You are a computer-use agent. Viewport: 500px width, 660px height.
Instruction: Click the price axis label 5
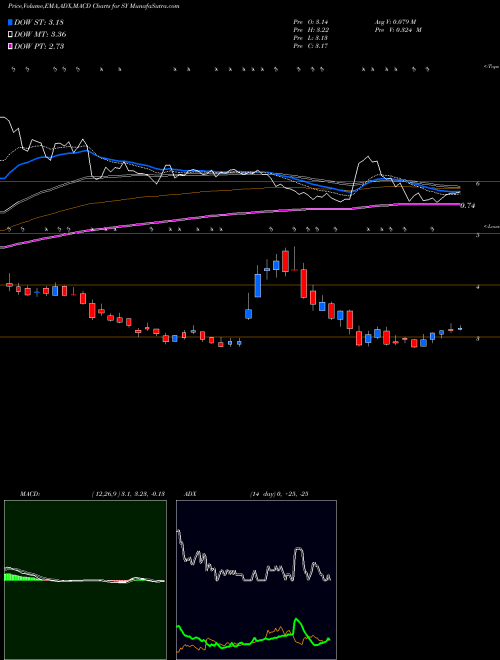click(478, 235)
